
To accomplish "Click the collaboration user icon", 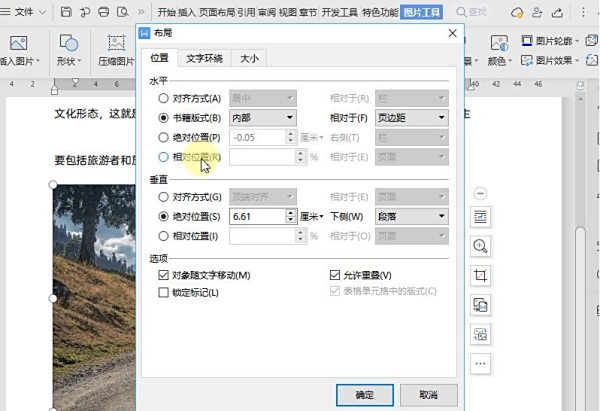I will (537, 13).
